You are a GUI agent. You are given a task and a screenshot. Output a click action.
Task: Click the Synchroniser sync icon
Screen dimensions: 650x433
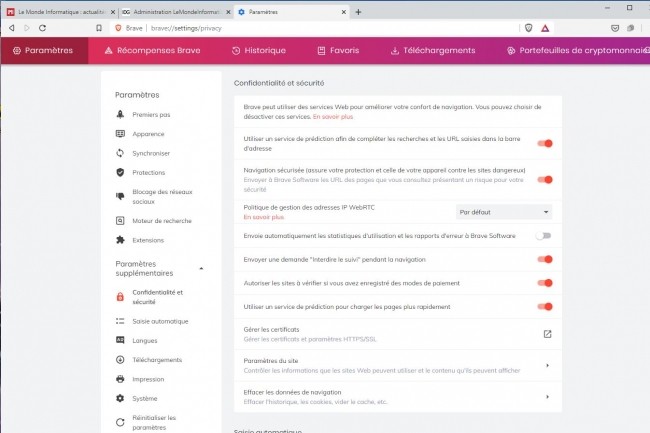point(120,153)
